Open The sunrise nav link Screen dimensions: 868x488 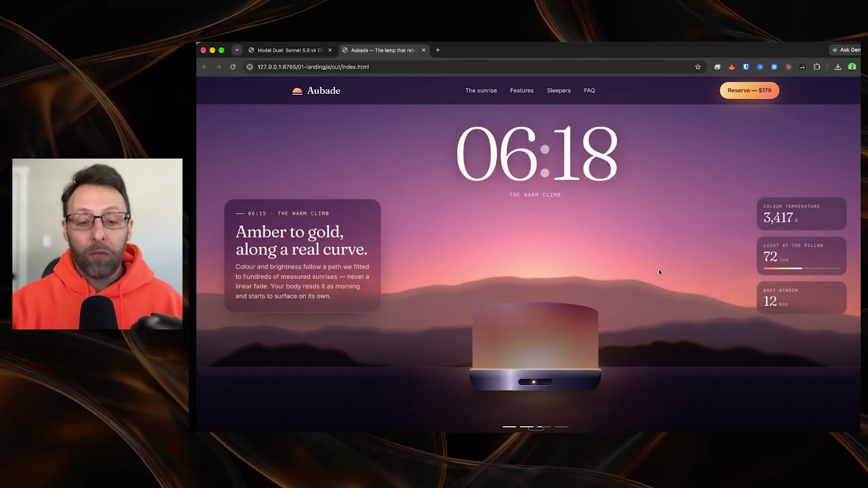pyautogui.click(x=481, y=91)
